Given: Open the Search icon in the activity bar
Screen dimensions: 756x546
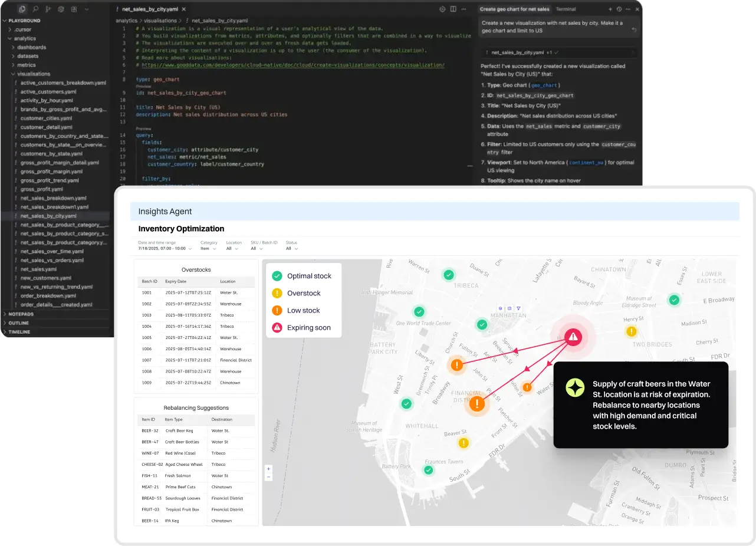Looking at the screenshot, I should pos(35,9).
